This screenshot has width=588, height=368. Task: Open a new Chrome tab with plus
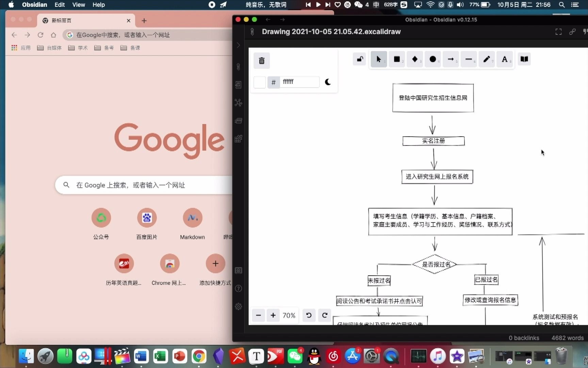144,21
